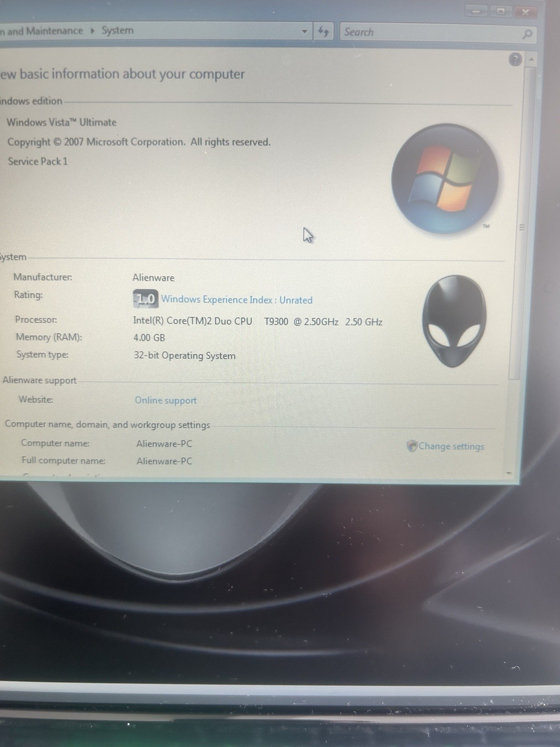Maximize the System window
This screenshot has width=560, height=747.
(501, 11)
